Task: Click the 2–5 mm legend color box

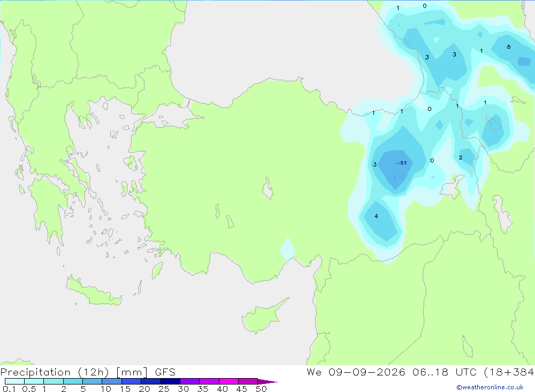Action: [73, 381]
